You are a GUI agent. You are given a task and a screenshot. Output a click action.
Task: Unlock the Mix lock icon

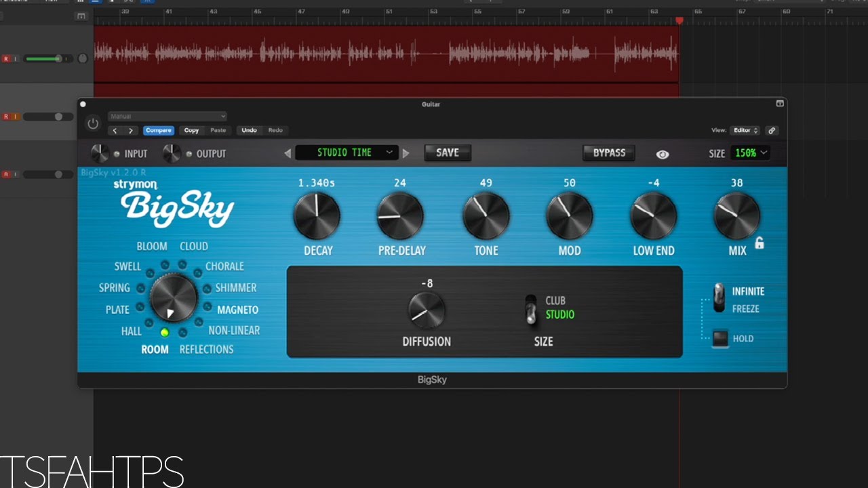click(x=759, y=243)
